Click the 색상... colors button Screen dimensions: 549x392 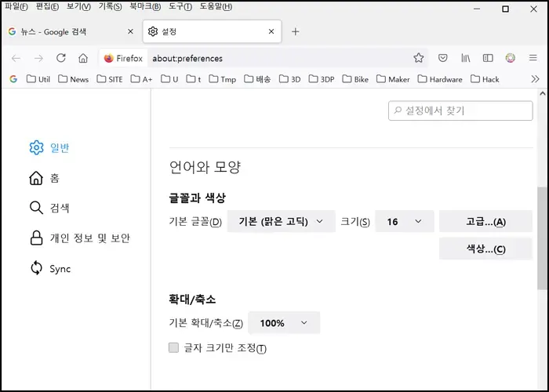[x=485, y=249]
